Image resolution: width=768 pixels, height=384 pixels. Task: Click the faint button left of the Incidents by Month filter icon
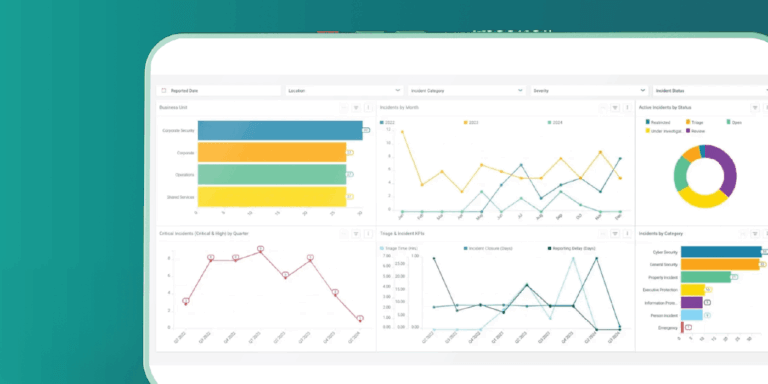pos(603,108)
